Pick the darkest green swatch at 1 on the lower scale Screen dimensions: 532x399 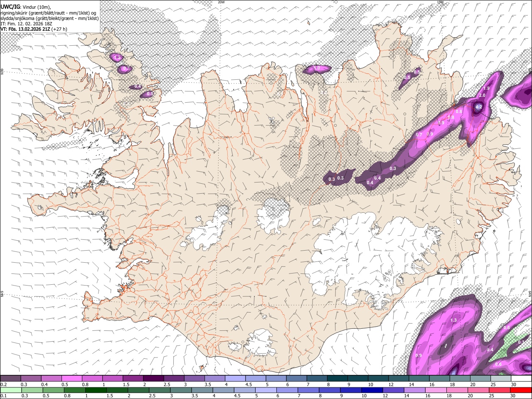point(95,390)
